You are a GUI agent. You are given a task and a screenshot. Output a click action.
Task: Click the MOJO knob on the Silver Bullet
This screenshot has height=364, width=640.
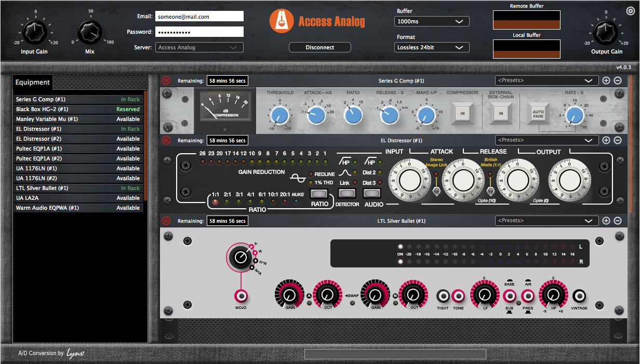click(x=241, y=257)
